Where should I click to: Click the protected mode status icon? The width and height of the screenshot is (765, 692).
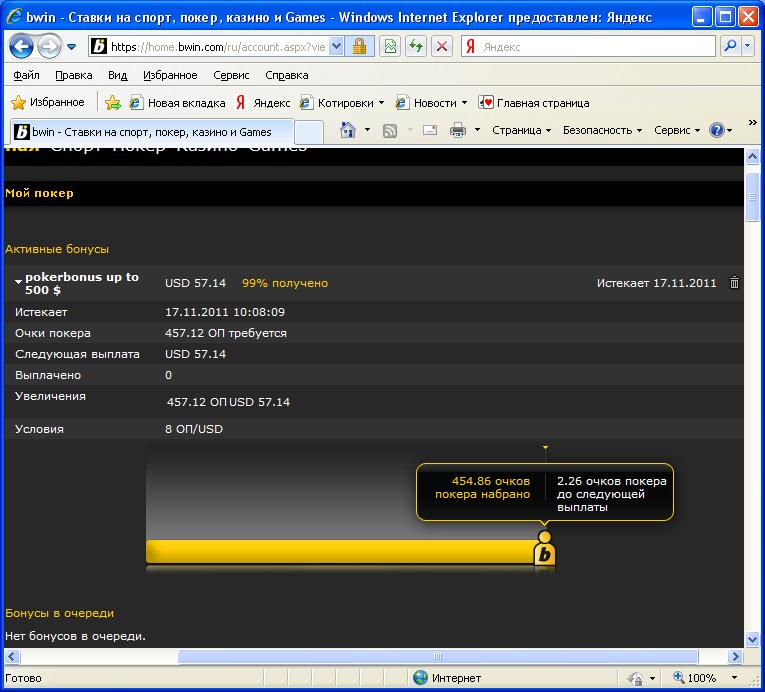(636, 678)
